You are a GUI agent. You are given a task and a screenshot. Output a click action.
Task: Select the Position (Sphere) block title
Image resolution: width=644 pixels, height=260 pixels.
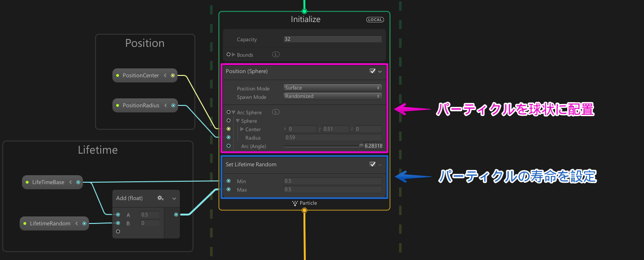point(247,71)
